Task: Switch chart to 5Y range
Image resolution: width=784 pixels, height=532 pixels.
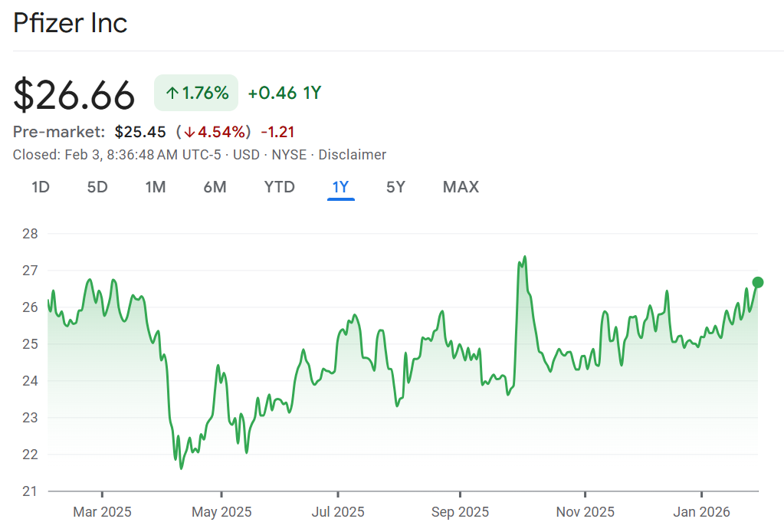Action: pos(395,187)
